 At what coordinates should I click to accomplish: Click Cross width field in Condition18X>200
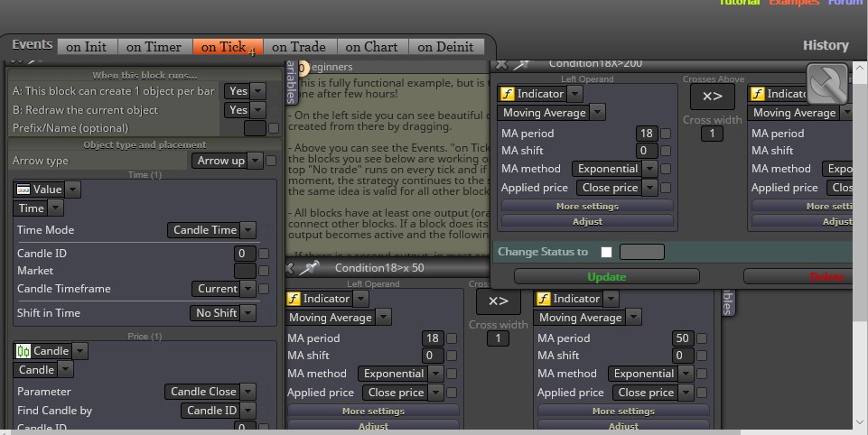tap(712, 134)
